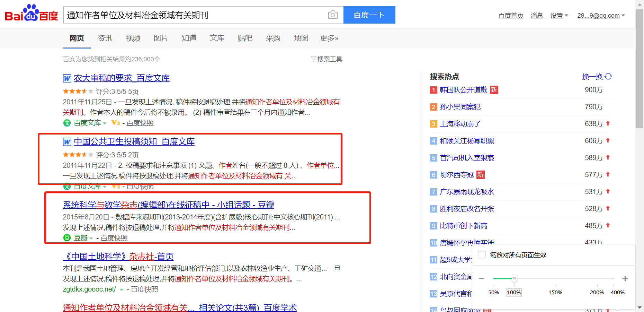Click the page vertical scrollbar thumb

pyautogui.click(x=640, y=69)
